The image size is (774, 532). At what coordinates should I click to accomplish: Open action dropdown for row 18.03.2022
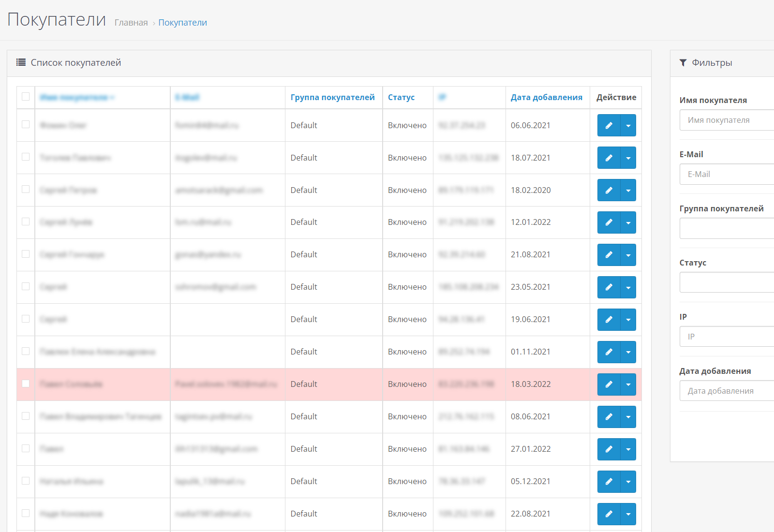628,384
